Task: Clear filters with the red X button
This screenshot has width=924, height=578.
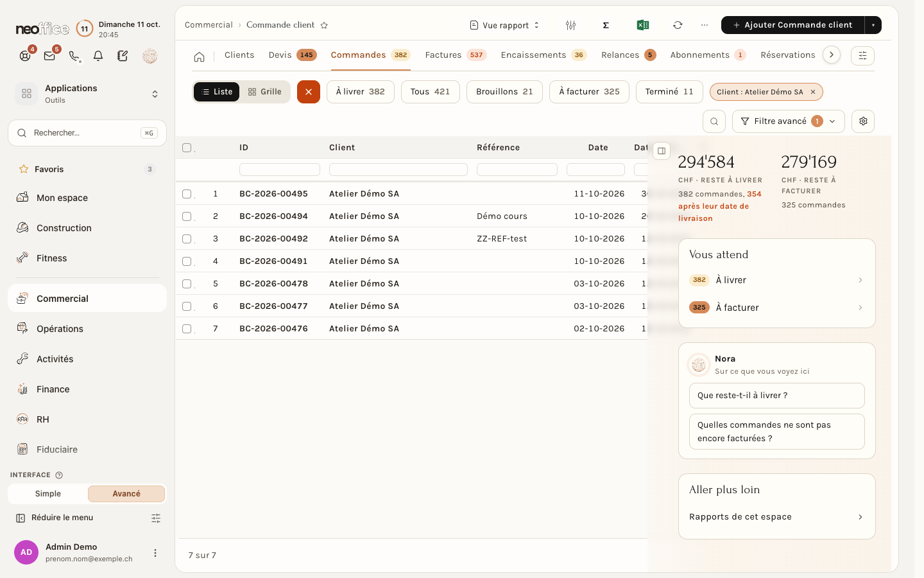Action: click(309, 92)
